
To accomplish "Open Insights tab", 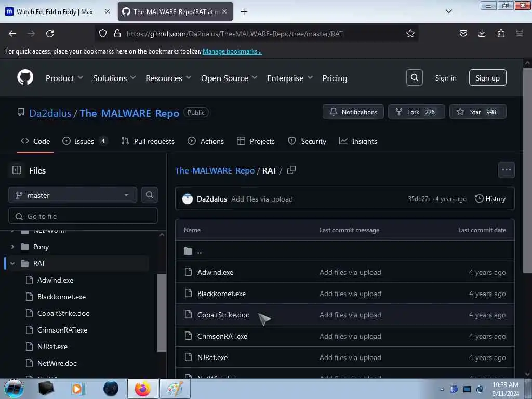I will coord(358,141).
